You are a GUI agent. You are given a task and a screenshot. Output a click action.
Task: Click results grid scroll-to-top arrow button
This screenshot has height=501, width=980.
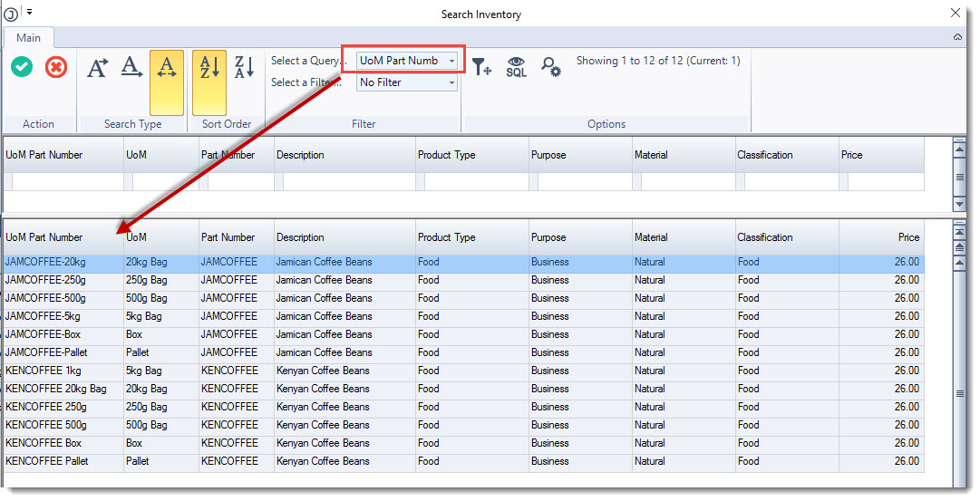tap(959, 233)
